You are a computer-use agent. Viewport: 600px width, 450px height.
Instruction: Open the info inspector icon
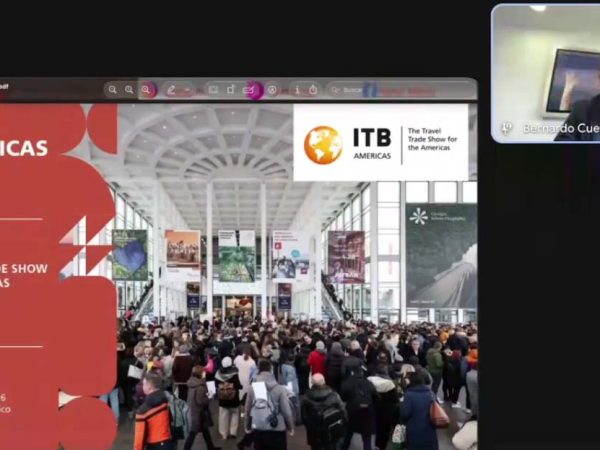click(296, 90)
